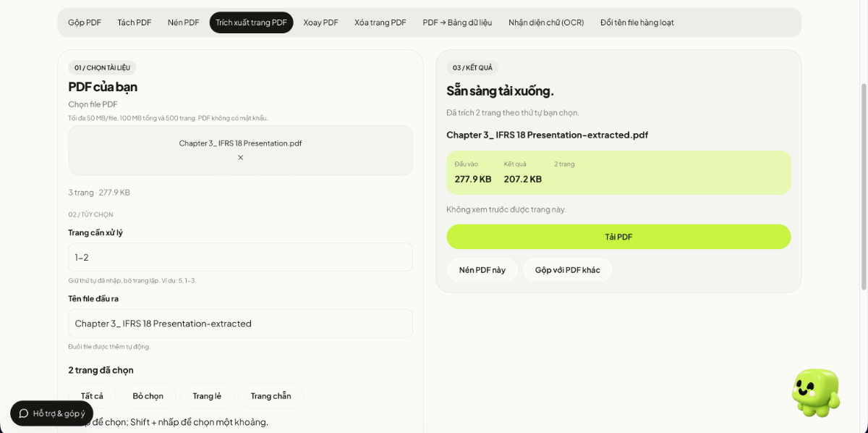Click the 3 trang · 277.9 KB info text
The image size is (868, 433).
point(99,193)
